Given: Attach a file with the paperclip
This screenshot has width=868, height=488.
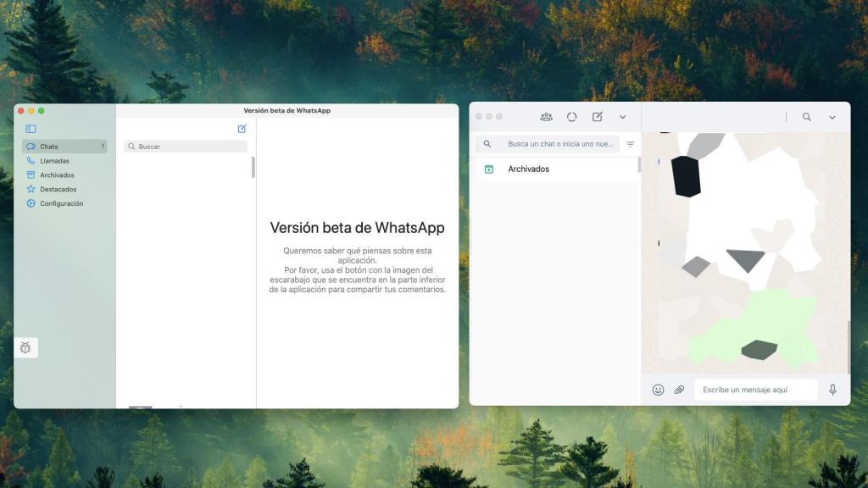Looking at the screenshot, I should coord(679,390).
